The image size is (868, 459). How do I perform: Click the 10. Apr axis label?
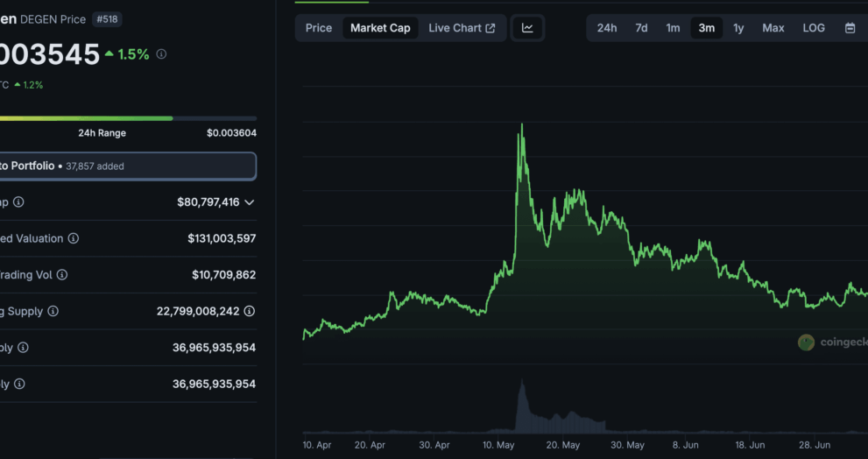pyautogui.click(x=317, y=445)
